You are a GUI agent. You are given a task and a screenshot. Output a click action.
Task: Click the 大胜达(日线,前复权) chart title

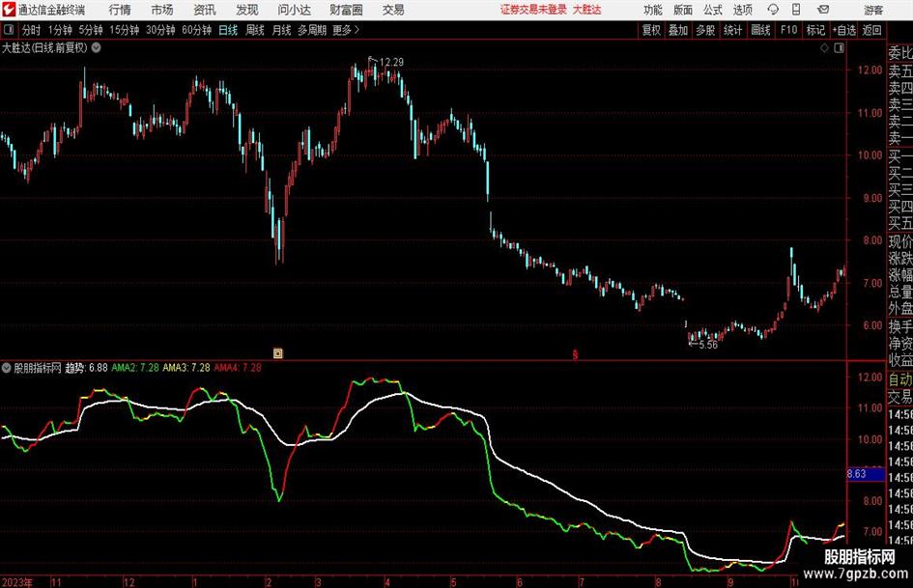click(44, 47)
